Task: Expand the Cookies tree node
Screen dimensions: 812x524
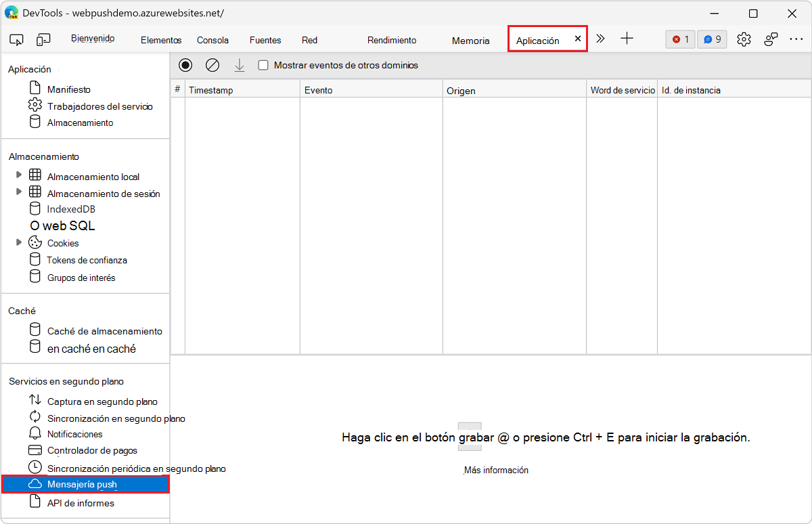Action: coord(19,242)
